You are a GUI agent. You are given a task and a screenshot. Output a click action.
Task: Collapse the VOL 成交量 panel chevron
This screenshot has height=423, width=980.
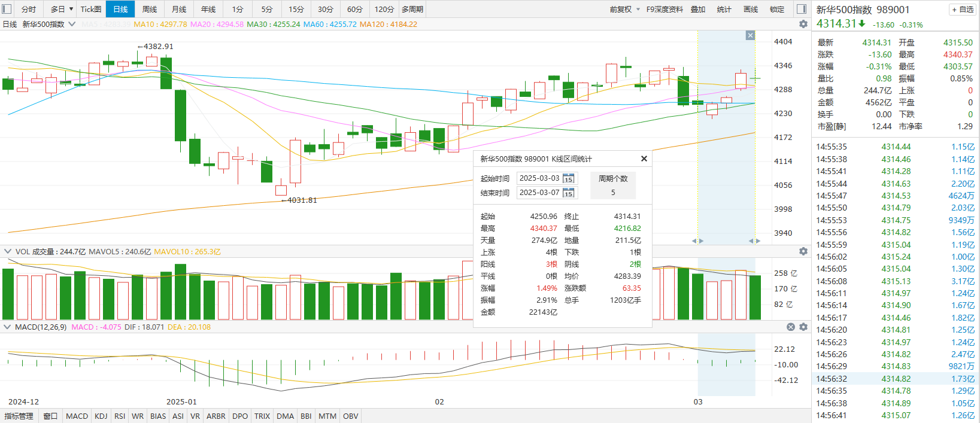8,251
